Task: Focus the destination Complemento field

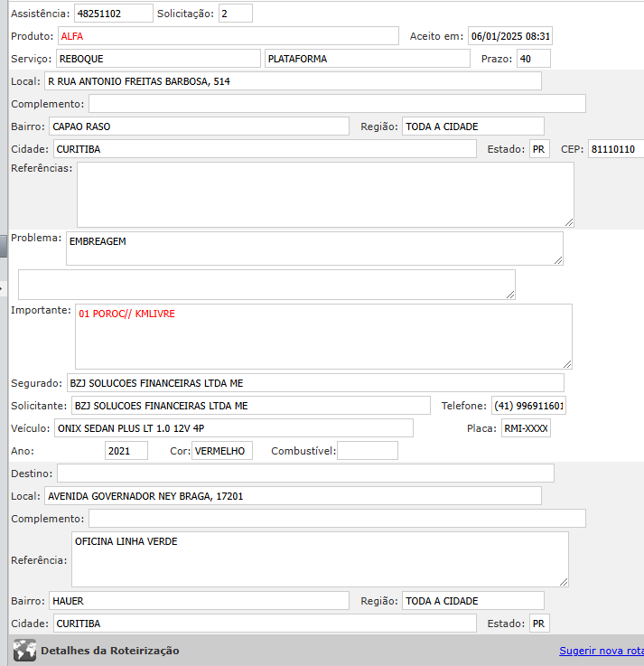Action: tap(337, 518)
